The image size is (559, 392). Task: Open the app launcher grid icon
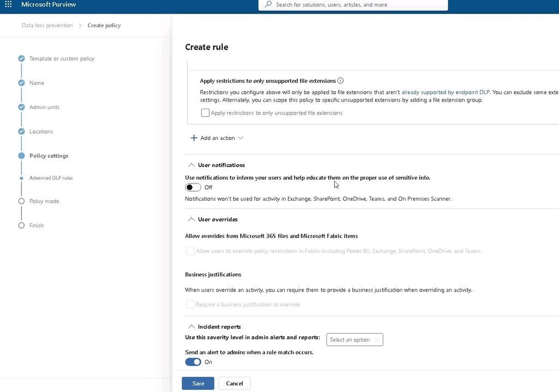click(x=8, y=4)
